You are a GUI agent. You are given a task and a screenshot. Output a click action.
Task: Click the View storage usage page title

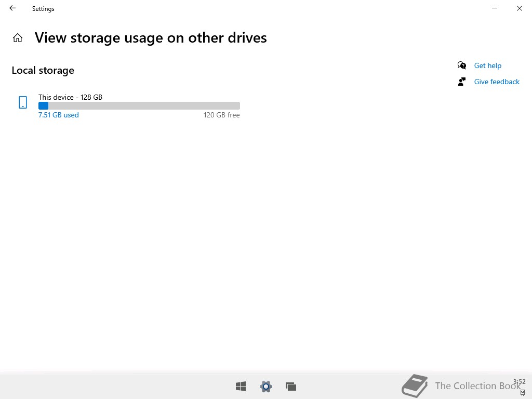coord(151,38)
